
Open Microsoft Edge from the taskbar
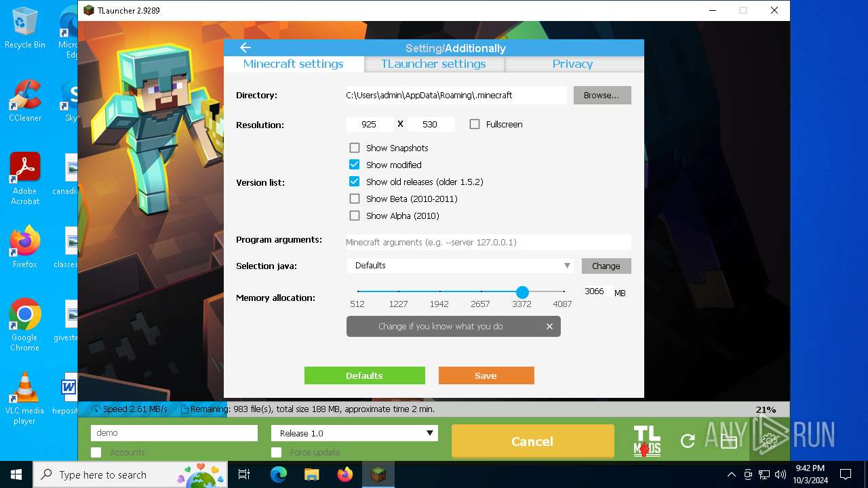tap(279, 474)
